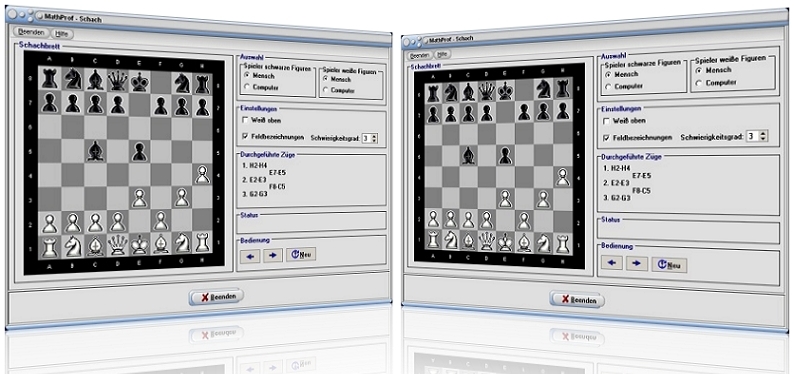Click white pawn on G3 in right board
The width and height of the screenshot is (794, 374).
tap(543, 199)
